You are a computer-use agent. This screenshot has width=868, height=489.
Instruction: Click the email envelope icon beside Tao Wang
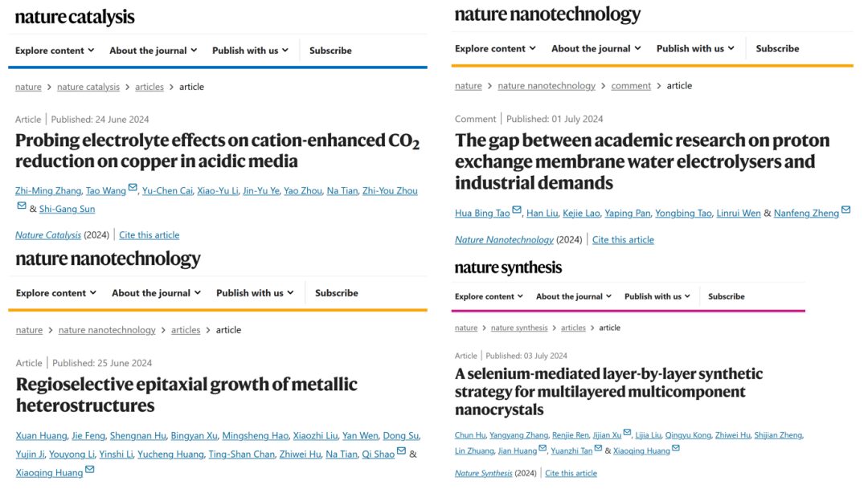tap(133, 188)
